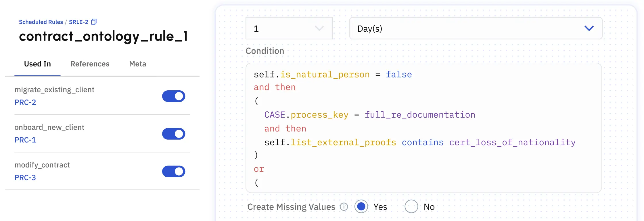Go to Scheduled Rules breadcrumb
The height and width of the screenshot is (221, 644).
click(41, 22)
